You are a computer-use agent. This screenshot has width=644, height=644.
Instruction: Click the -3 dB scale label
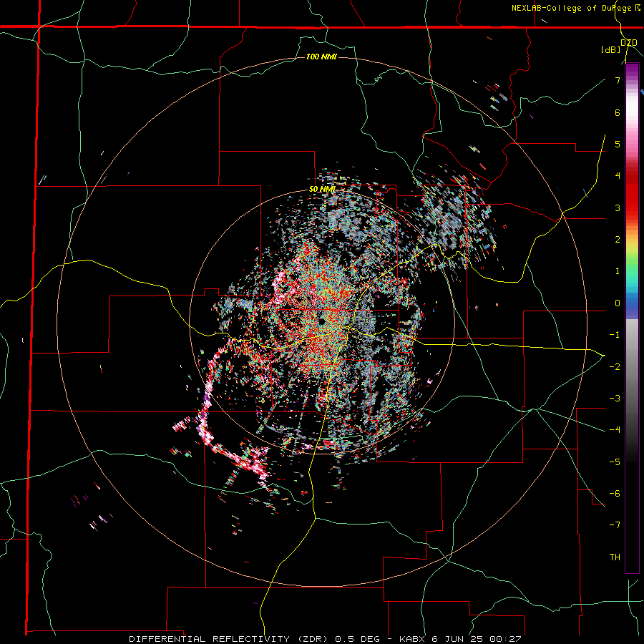[615, 399]
